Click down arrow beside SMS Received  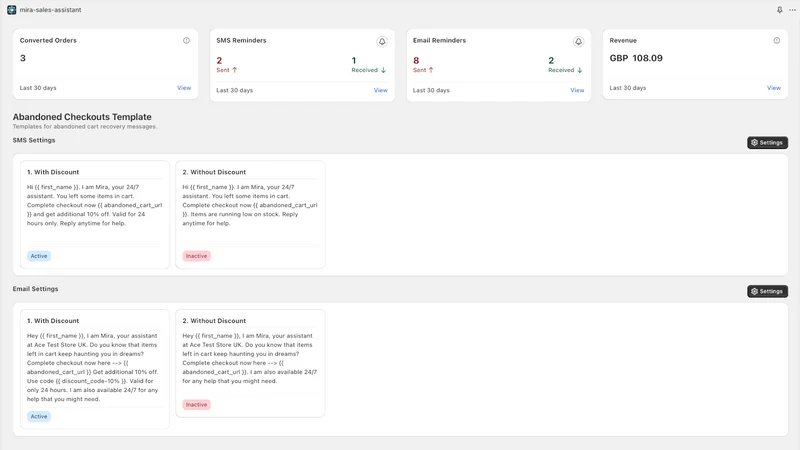[383, 70]
